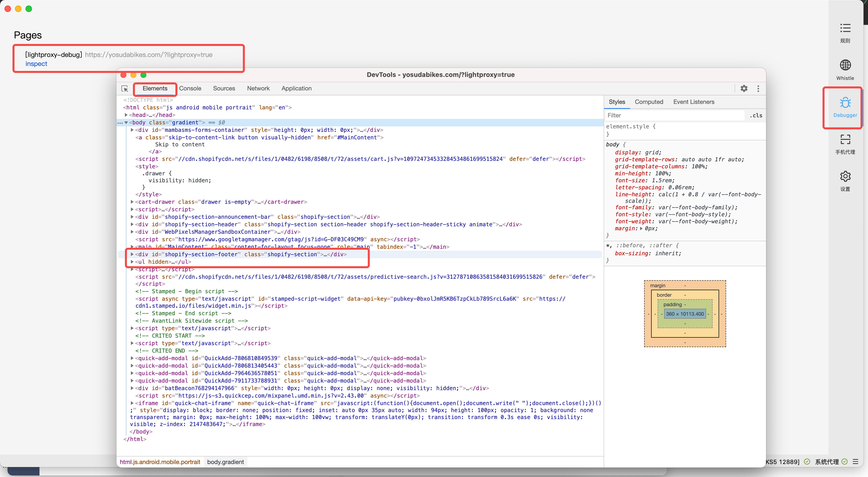Expand the head element node
The image size is (868, 477).
pos(126,115)
